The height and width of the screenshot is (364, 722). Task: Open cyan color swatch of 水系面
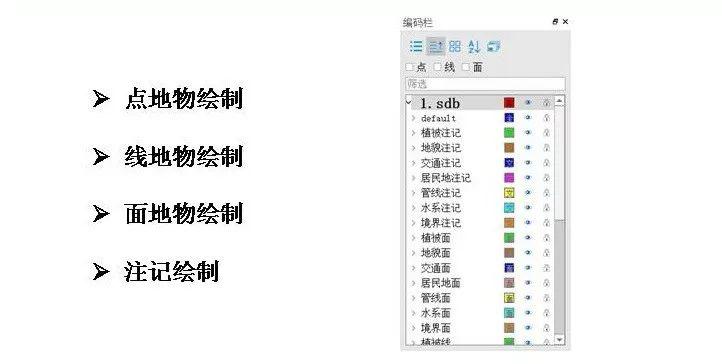coord(509,313)
